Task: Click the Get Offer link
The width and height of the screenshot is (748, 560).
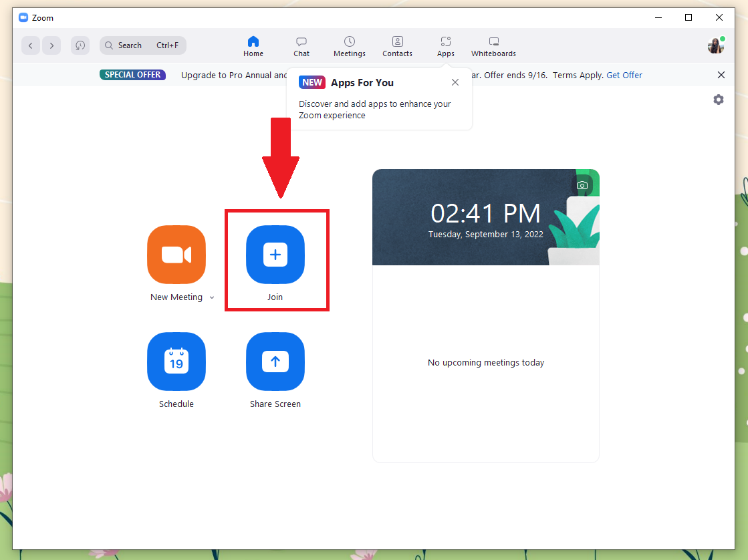Action: click(x=624, y=75)
